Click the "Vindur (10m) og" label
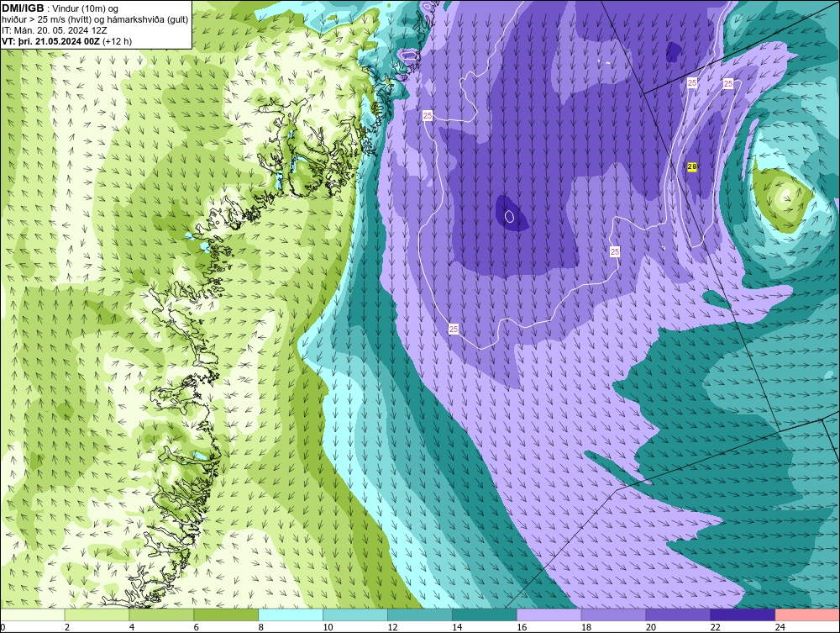 point(85,9)
